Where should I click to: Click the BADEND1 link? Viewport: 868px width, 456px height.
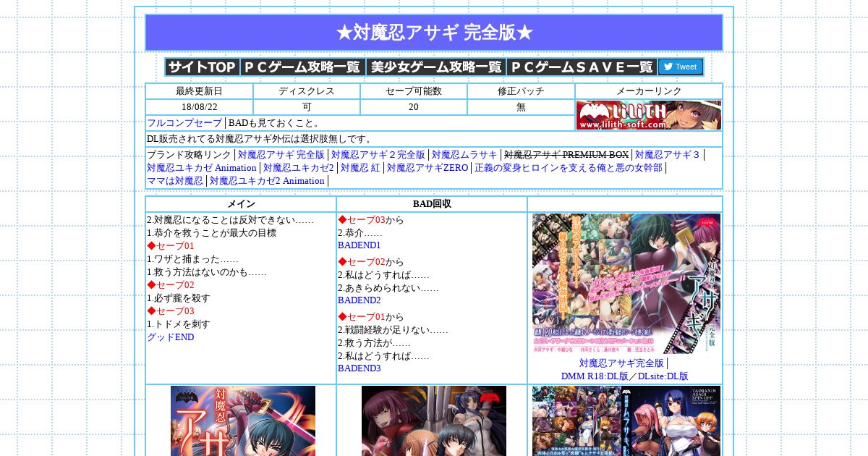pos(359,245)
